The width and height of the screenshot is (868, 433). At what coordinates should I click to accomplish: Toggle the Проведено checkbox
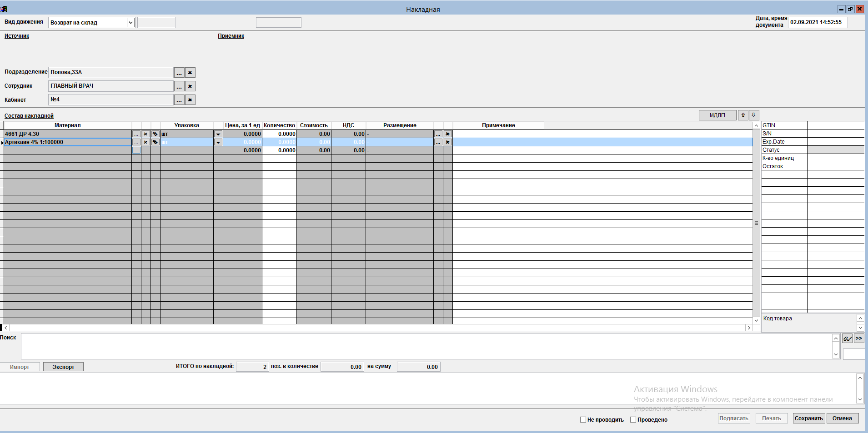(633, 420)
